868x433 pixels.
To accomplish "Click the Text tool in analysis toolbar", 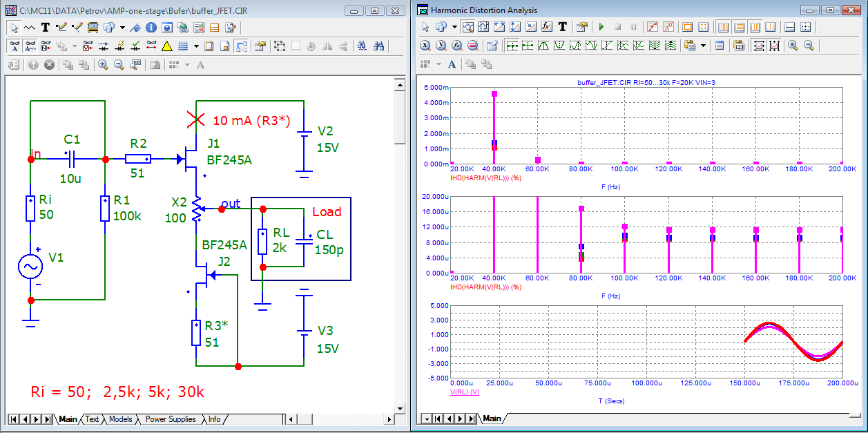I will click(563, 28).
